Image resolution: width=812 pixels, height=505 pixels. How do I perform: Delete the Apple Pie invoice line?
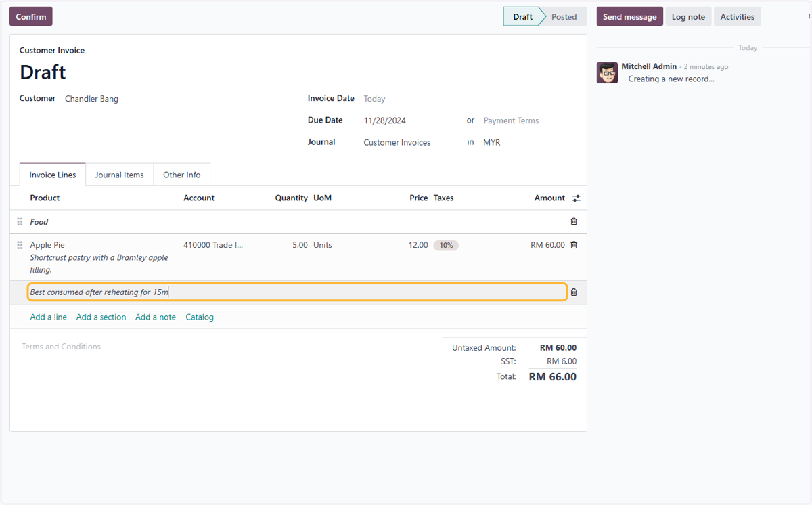(x=574, y=245)
